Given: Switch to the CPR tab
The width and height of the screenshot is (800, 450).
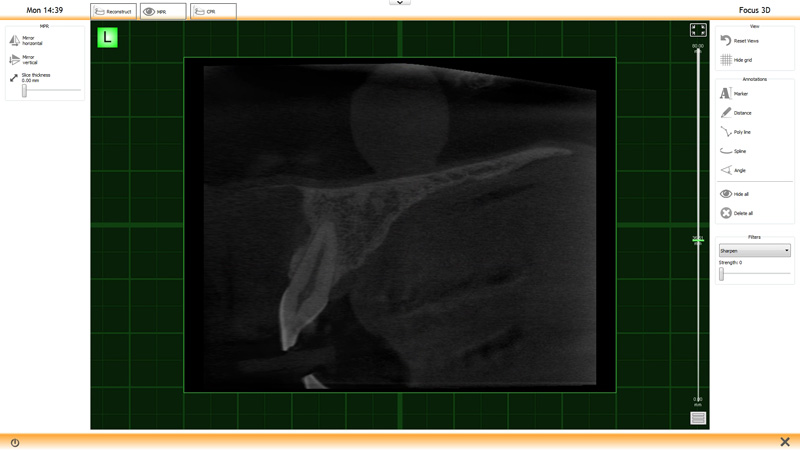Looking at the screenshot, I should (213, 12).
